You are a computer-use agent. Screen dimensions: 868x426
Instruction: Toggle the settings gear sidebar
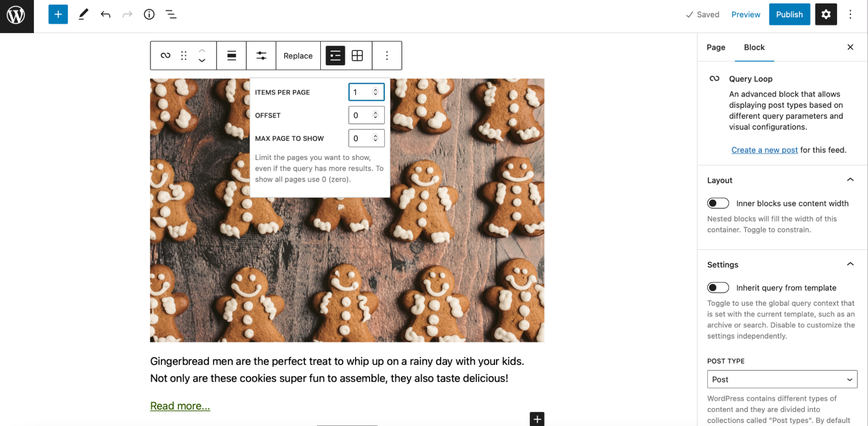[825, 14]
